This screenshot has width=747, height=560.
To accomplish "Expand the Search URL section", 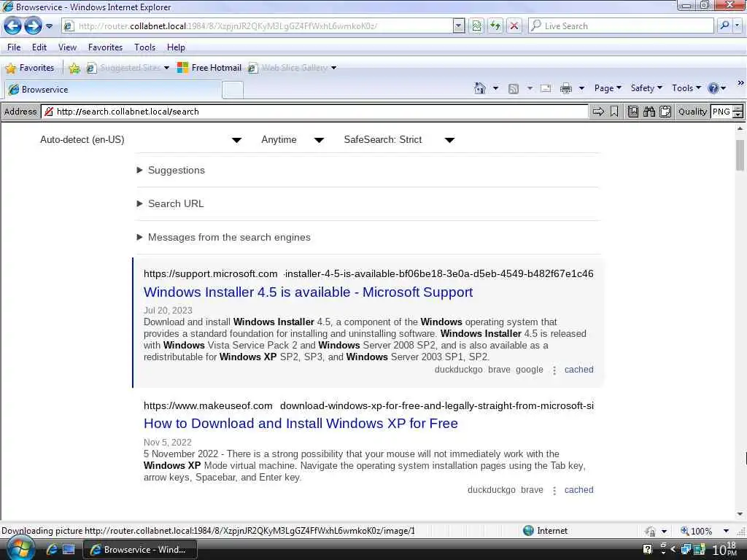I will 170,203.
